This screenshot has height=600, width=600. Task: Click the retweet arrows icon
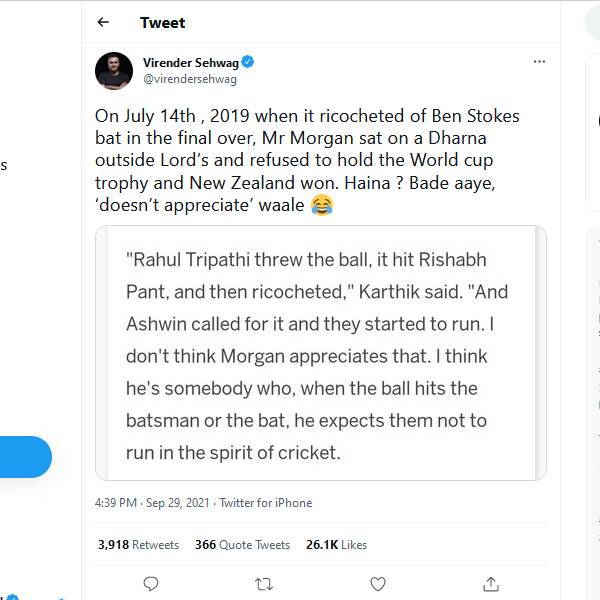point(264,583)
